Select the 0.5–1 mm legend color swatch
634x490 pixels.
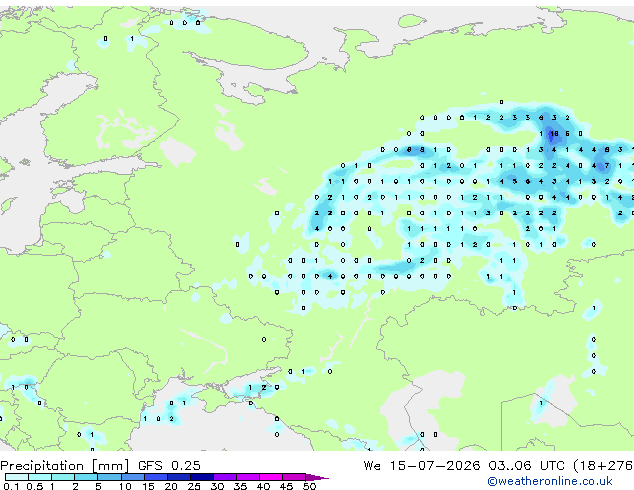tap(40, 477)
